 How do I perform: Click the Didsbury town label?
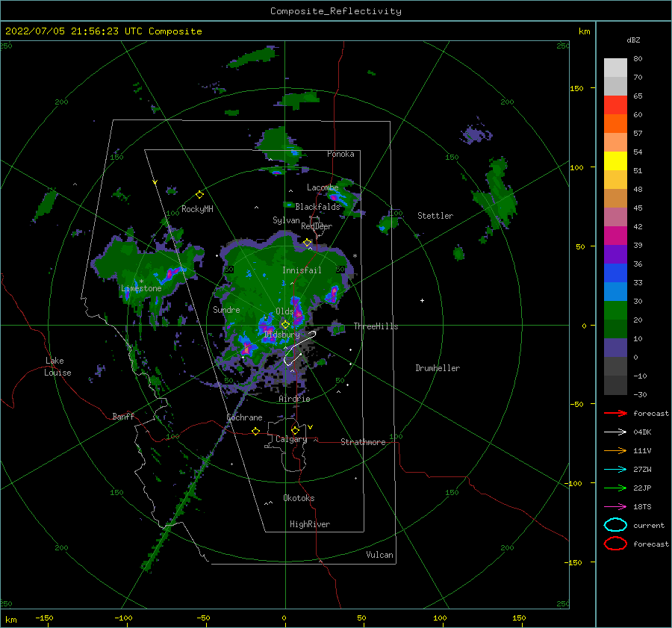(x=282, y=335)
